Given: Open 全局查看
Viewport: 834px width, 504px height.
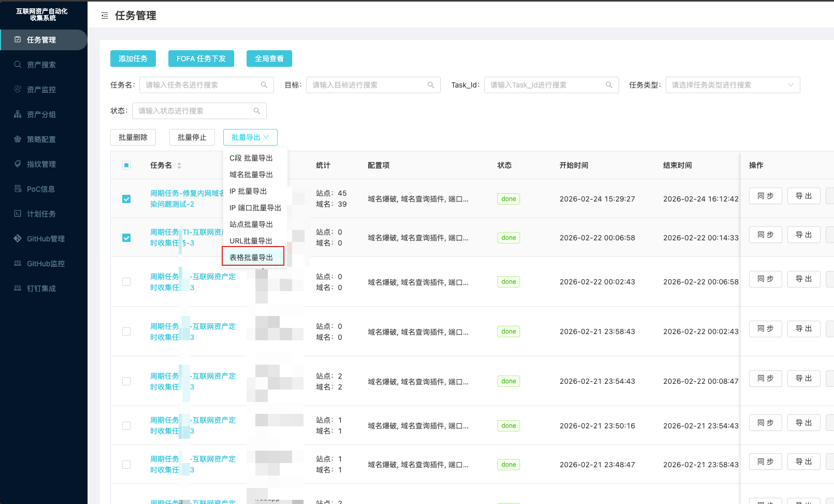Looking at the screenshot, I should click(269, 59).
